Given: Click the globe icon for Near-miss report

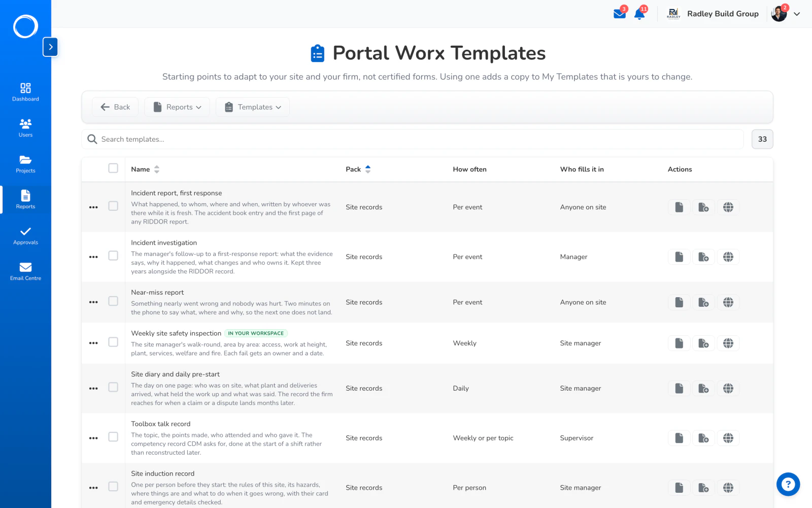Looking at the screenshot, I should coord(728,302).
